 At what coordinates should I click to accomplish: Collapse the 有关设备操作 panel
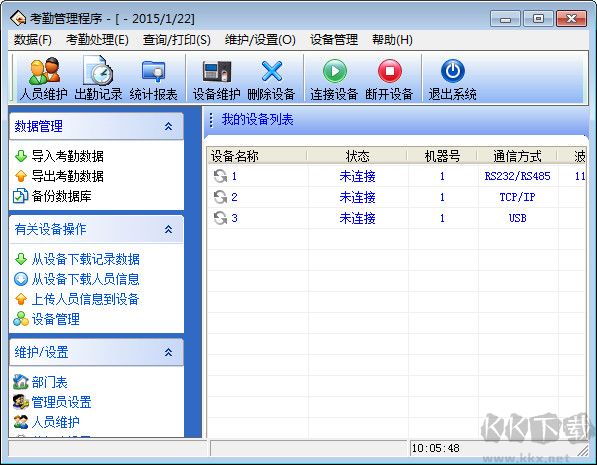[x=168, y=229]
